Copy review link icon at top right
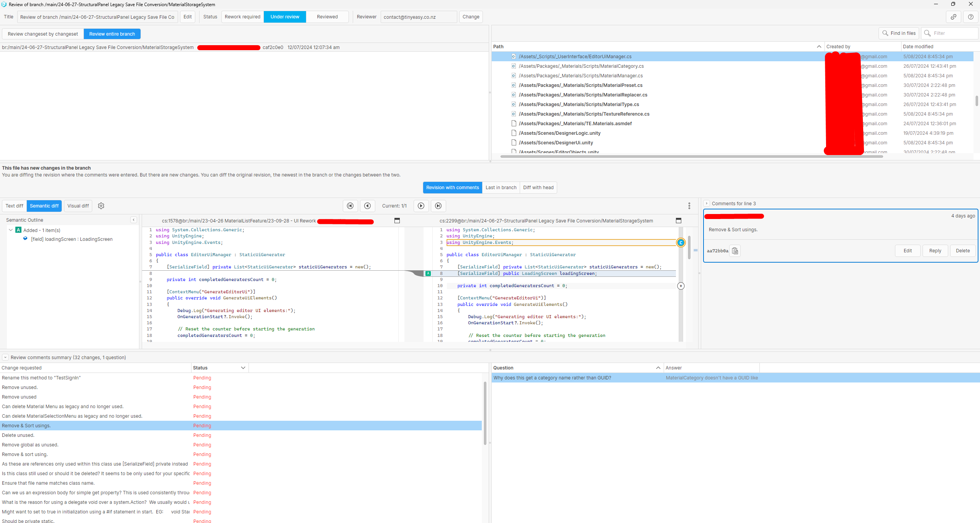This screenshot has height=523, width=980. [x=953, y=17]
